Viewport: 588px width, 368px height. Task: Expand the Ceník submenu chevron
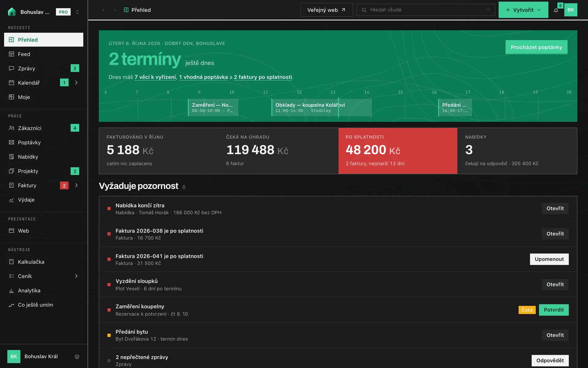click(76, 276)
